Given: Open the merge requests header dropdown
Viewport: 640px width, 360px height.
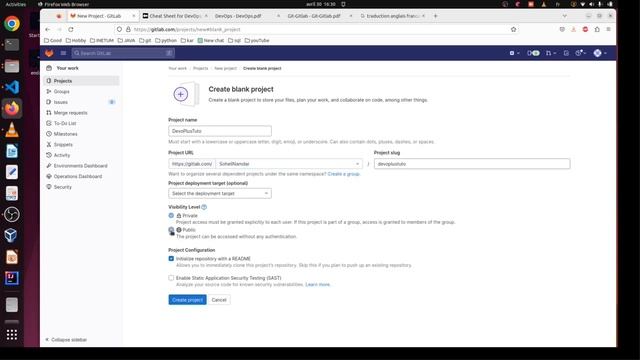Looking at the screenshot, I should click(551, 53).
